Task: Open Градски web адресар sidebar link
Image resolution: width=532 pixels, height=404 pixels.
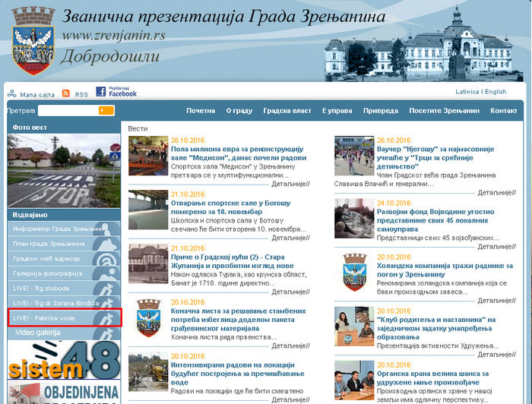Action: click(64, 259)
